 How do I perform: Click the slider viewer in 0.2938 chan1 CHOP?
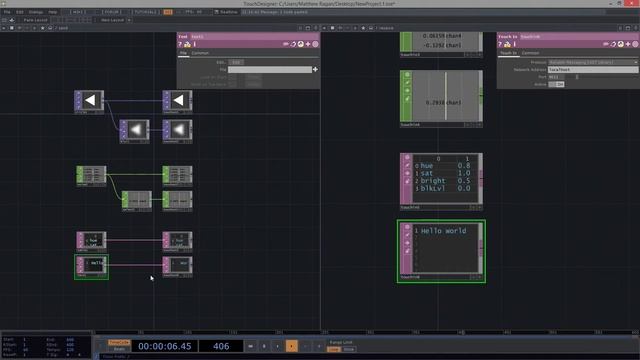(x=445, y=96)
